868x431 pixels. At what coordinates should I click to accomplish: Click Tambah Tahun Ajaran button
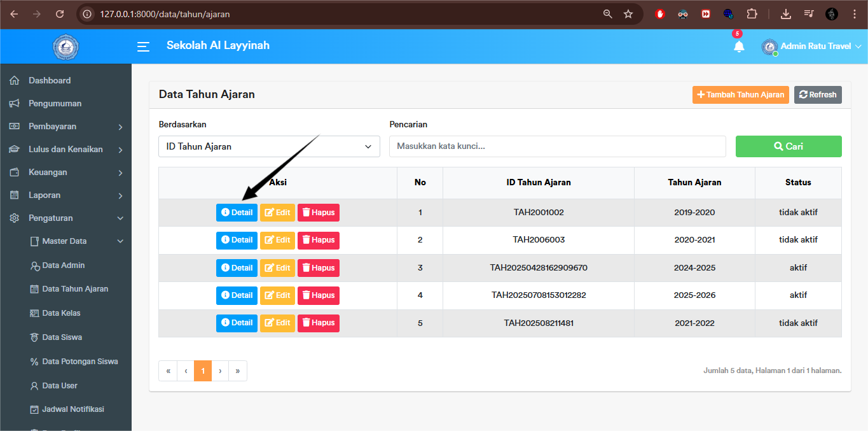[740, 95]
